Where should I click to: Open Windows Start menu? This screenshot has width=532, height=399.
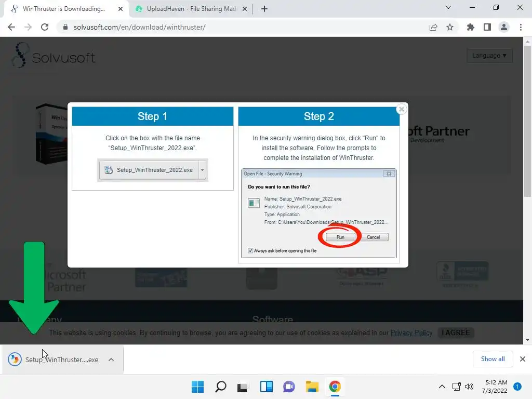pos(197,387)
